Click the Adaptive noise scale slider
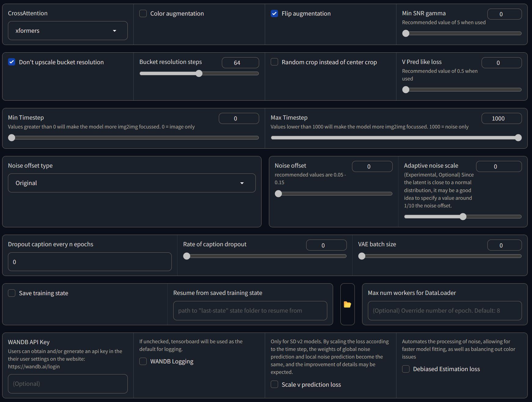Image resolution: width=532 pixels, height=402 pixels. coord(463,217)
